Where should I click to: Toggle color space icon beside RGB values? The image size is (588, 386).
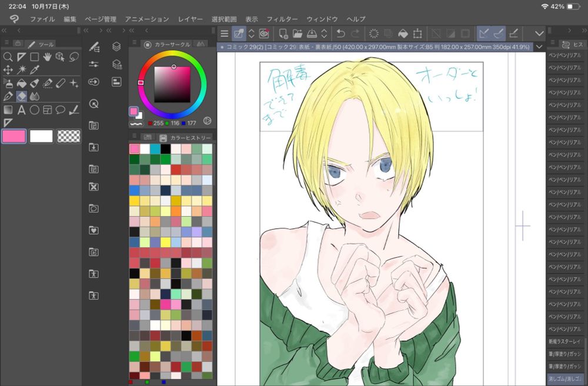point(207,120)
